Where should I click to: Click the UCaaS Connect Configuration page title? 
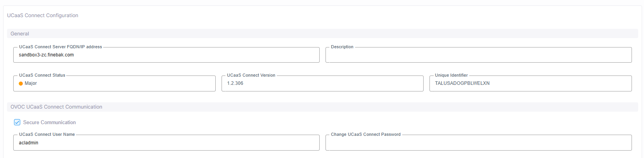[43, 15]
